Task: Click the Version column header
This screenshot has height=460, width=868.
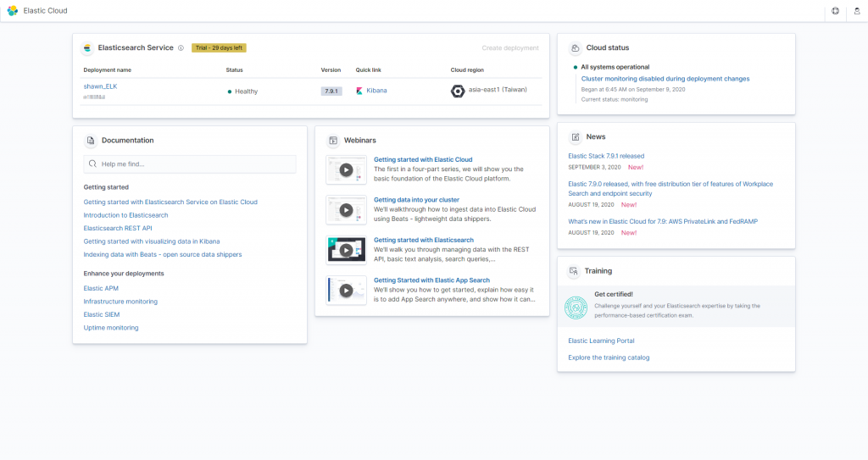Action: pyautogui.click(x=331, y=70)
